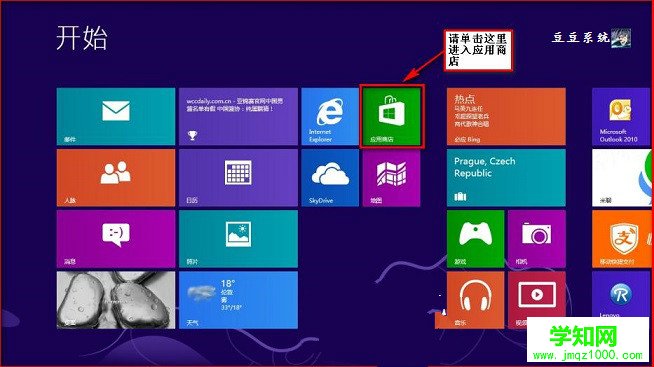The height and width of the screenshot is (367, 654).
Task: Open the Video play-screen tile
Action: (537, 295)
